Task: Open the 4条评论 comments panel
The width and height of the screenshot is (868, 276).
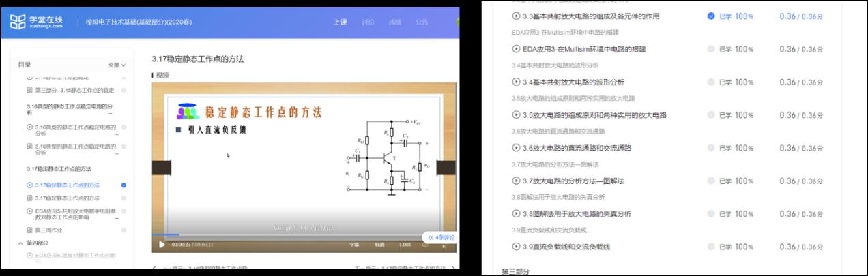Action: point(440,237)
